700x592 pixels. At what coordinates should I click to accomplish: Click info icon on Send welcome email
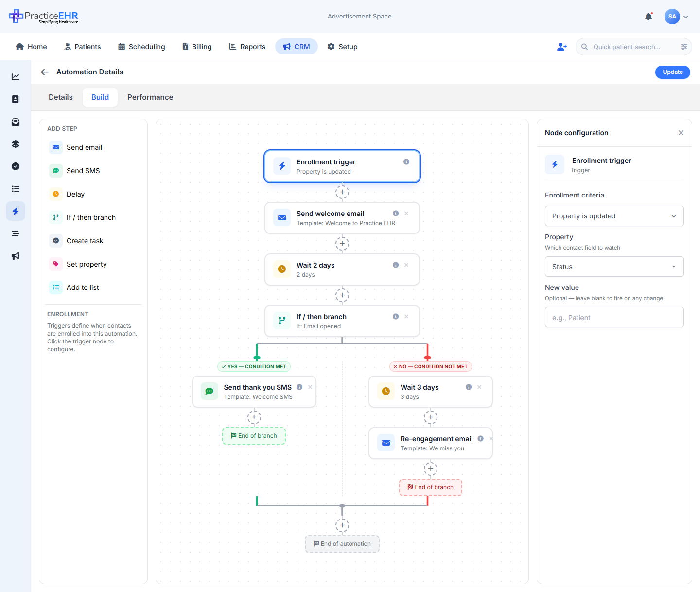(x=396, y=214)
